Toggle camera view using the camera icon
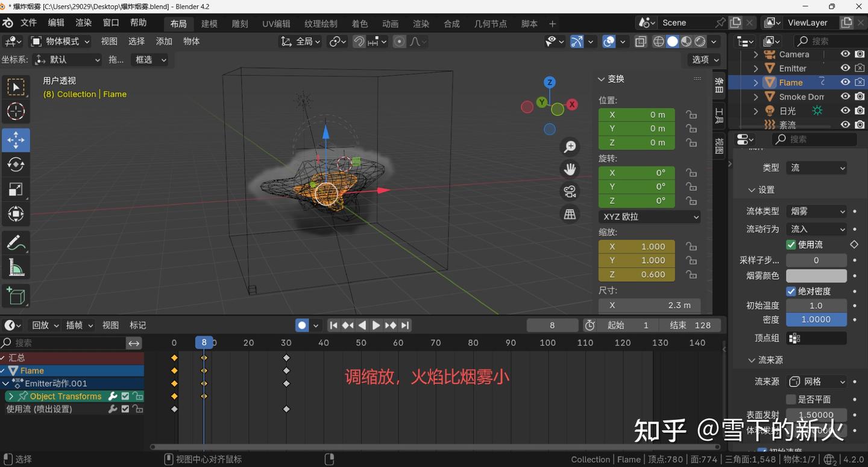The width and height of the screenshot is (868, 467). (x=570, y=191)
